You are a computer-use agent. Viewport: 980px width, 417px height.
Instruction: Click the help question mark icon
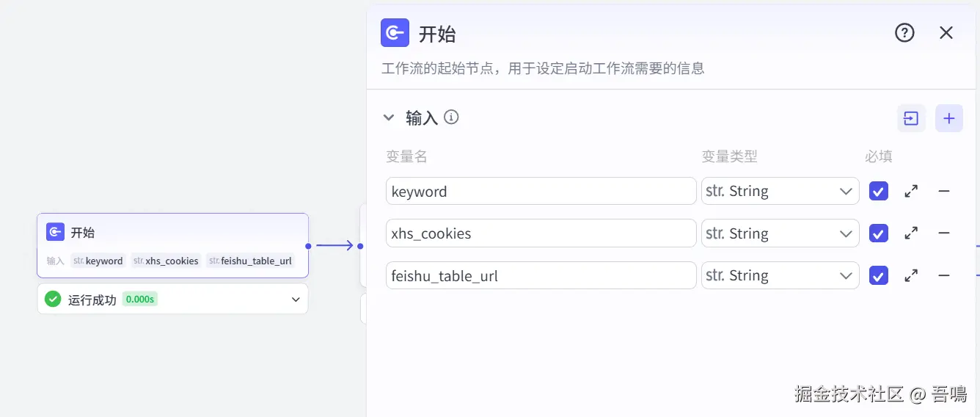904,32
